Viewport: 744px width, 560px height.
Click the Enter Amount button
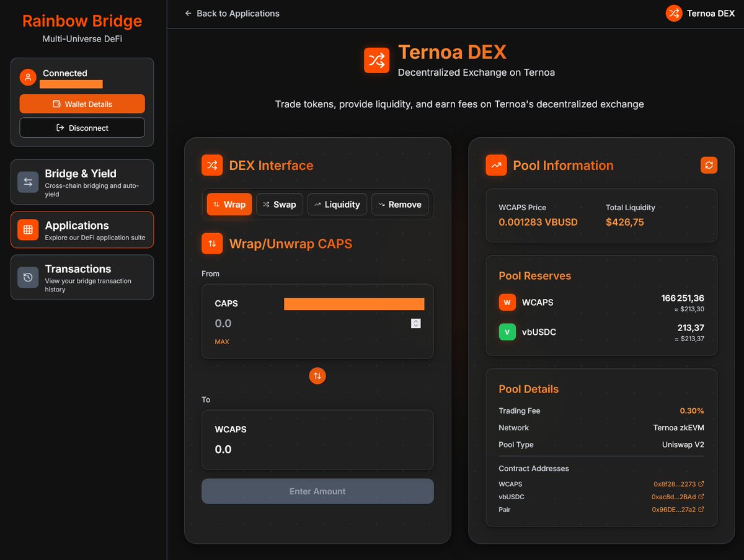[x=317, y=491]
